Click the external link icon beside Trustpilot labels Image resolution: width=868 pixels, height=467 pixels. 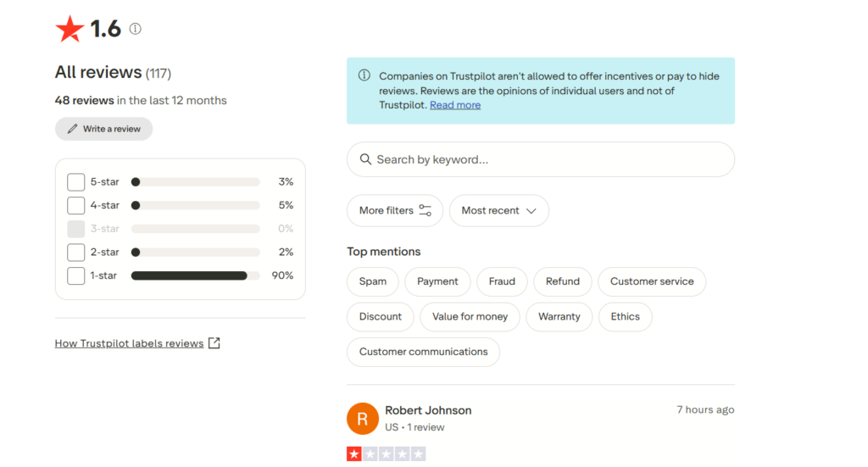pos(214,343)
